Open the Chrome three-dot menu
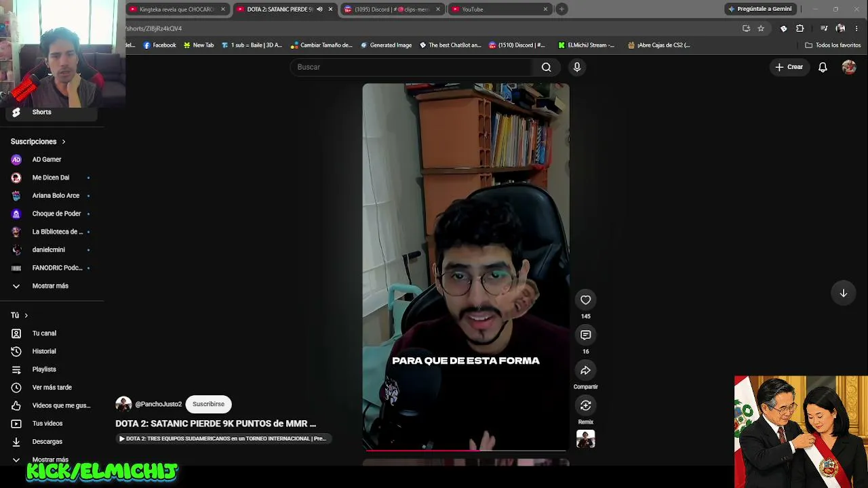Screen dimensions: 868x488 pos(857,28)
